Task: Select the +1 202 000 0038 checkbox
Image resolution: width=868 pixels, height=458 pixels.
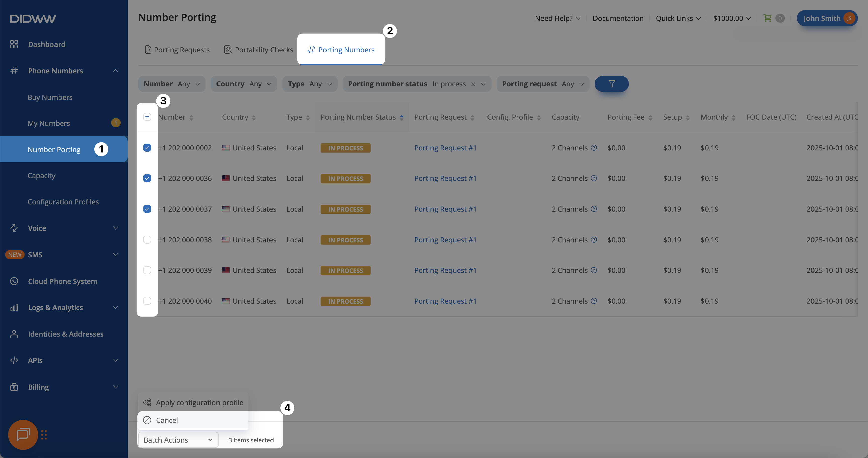Action: [x=147, y=240]
